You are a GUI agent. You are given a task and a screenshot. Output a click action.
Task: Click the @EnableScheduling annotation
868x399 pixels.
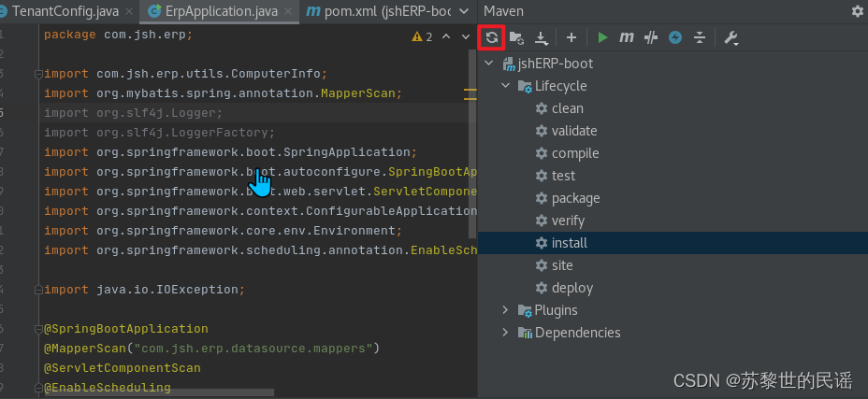tap(108, 388)
